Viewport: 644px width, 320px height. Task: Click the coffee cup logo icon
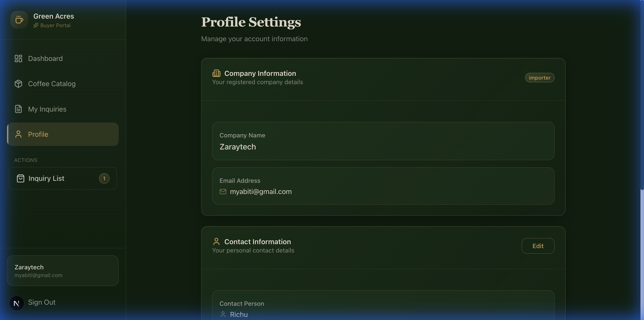pyautogui.click(x=19, y=20)
